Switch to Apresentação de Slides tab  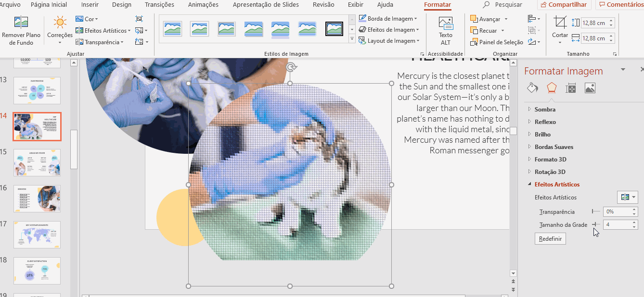coord(266,5)
